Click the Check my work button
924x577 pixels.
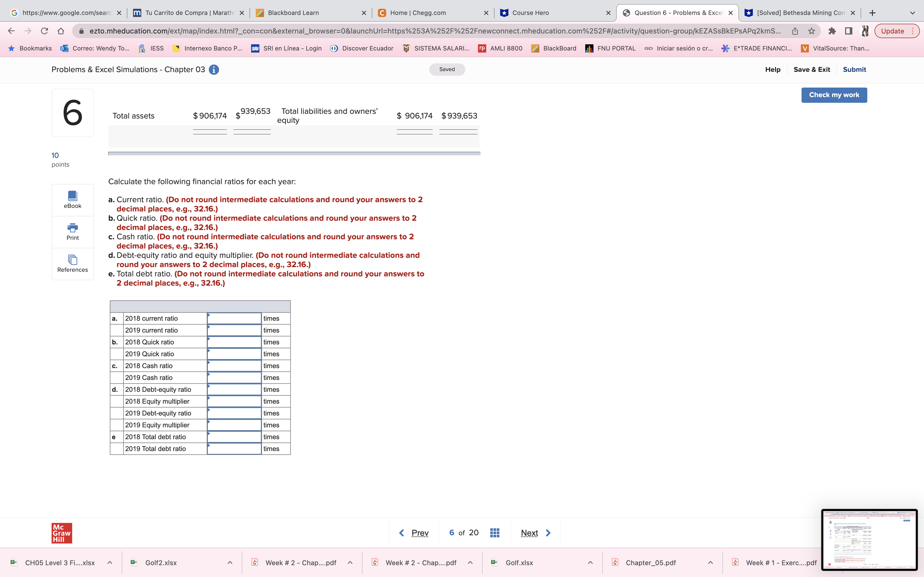(834, 95)
